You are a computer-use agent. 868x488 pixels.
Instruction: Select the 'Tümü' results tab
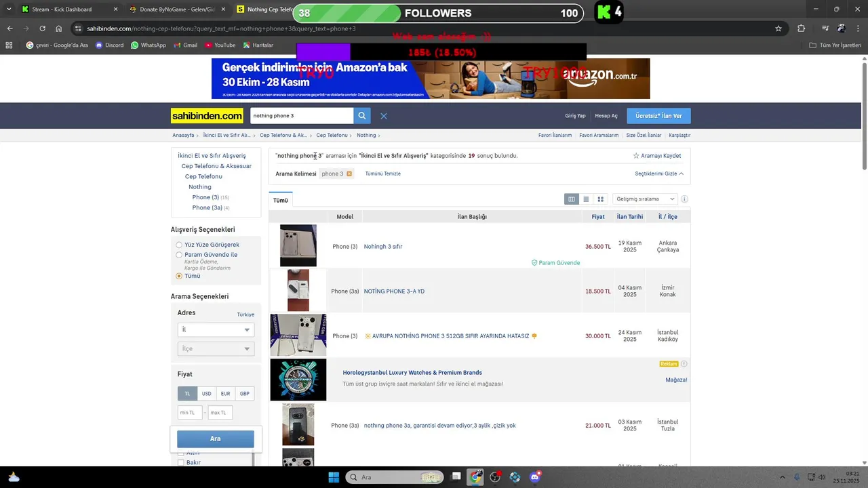tap(281, 201)
